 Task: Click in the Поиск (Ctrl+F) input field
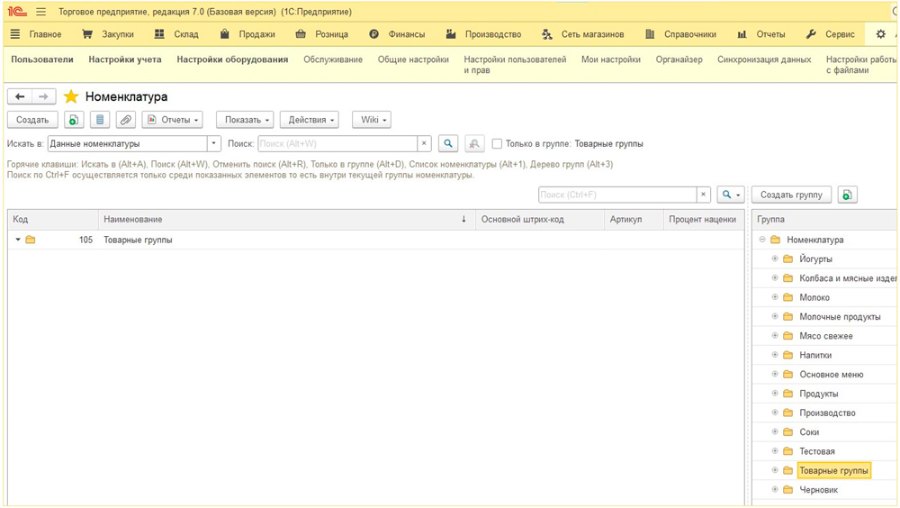click(618, 195)
